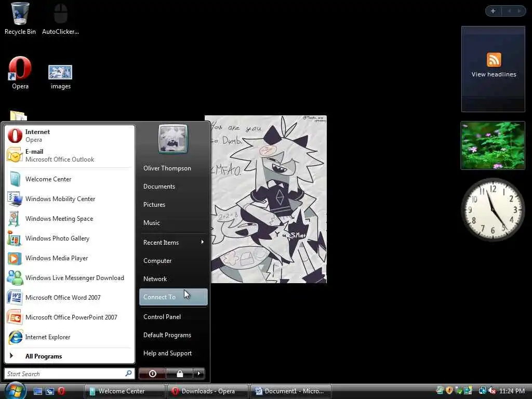The height and width of the screenshot is (399, 532).
Task: Click the Windows Photo Gallery icon
Action: pyautogui.click(x=14, y=238)
